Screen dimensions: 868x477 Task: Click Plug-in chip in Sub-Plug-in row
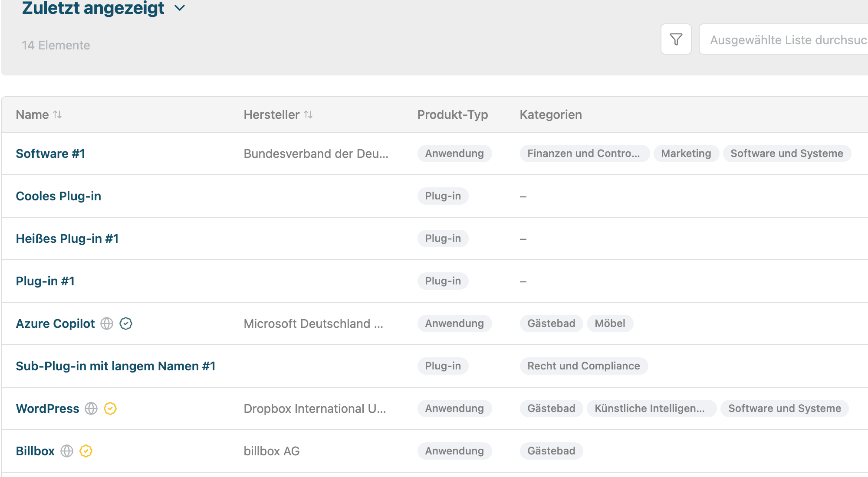(x=443, y=366)
